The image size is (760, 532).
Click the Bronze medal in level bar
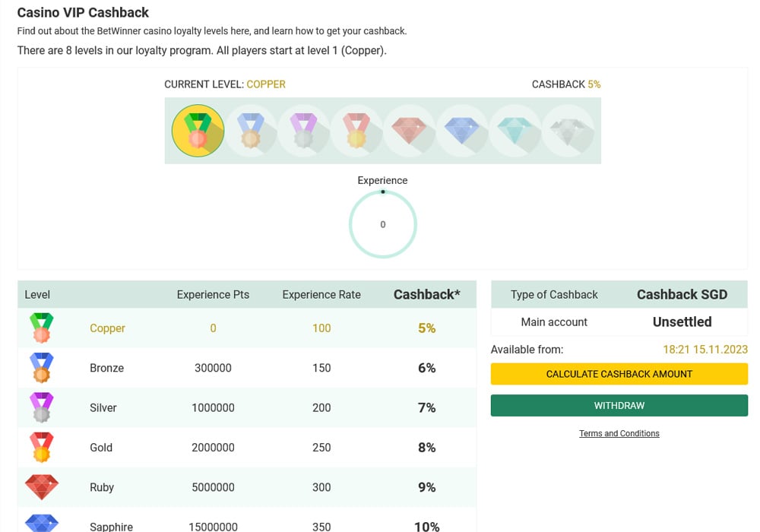tap(251, 131)
